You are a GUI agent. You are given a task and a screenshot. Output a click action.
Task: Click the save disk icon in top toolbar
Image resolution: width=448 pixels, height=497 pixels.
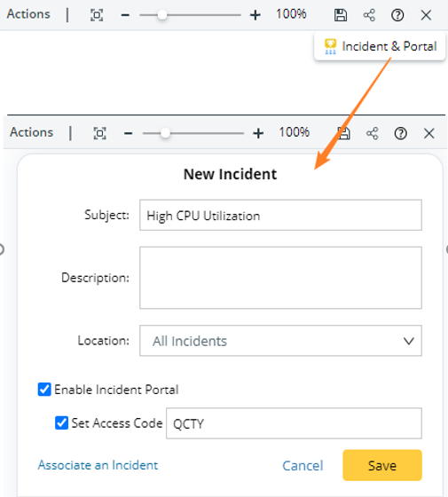pos(341,15)
